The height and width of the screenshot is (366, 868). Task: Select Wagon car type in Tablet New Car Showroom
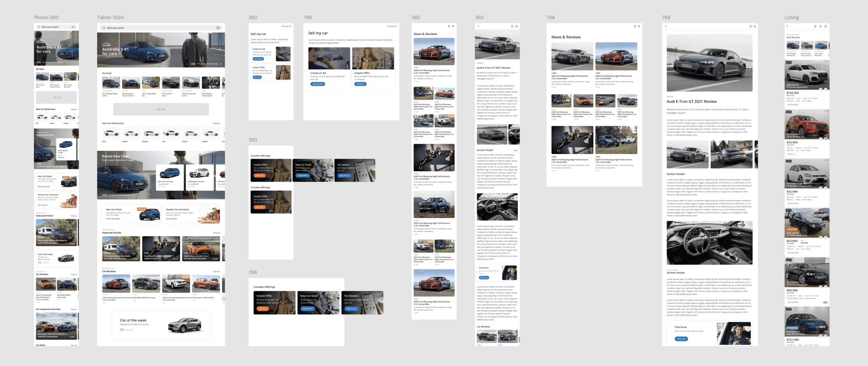click(151, 135)
